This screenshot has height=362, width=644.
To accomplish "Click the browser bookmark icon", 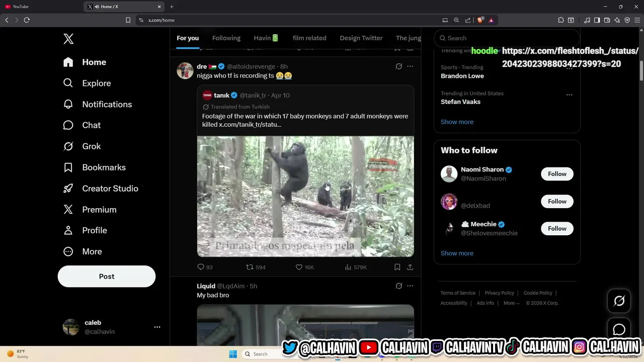I will click(x=128, y=20).
